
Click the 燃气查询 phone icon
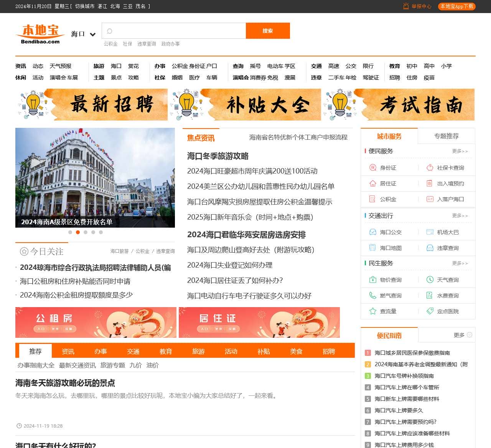tap(372, 296)
